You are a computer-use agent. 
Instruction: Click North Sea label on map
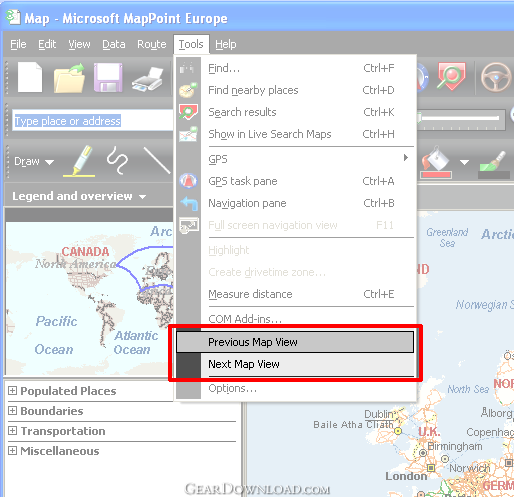[468, 389]
